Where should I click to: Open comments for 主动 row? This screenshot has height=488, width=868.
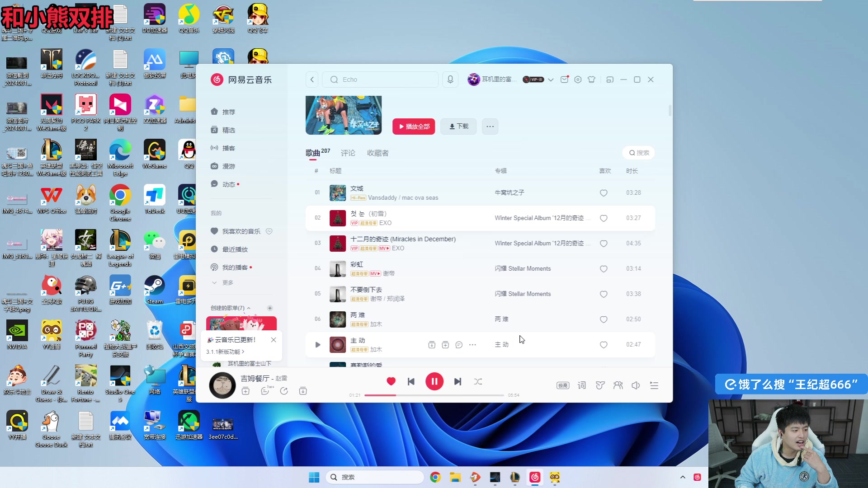tap(459, 345)
